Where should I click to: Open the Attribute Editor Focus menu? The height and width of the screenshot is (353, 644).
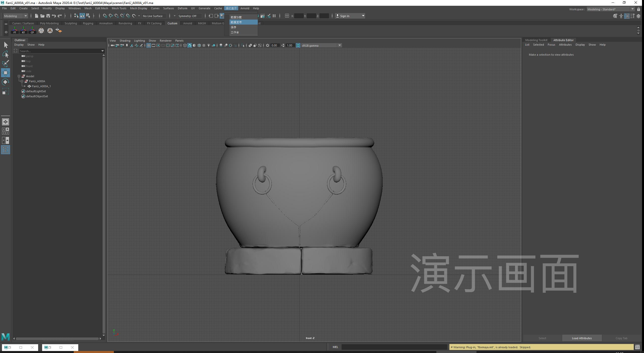point(551,45)
